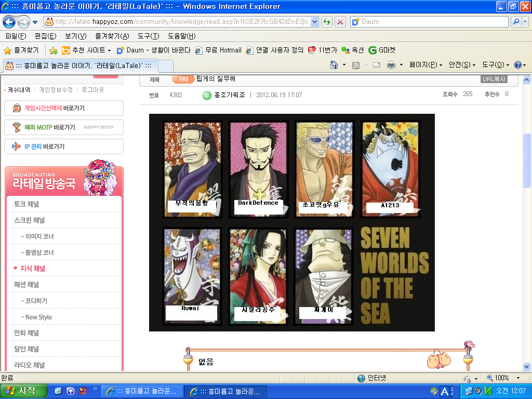Open the 지식 채널 sidebar link
Viewport: 532px width, 399px height.
coord(32,269)
